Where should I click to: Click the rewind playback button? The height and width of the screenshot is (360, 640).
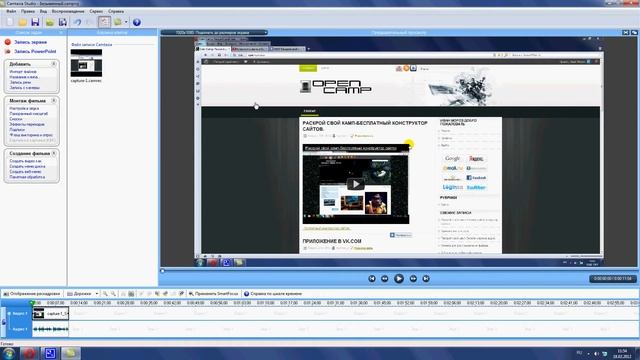(x=384, y=279)
